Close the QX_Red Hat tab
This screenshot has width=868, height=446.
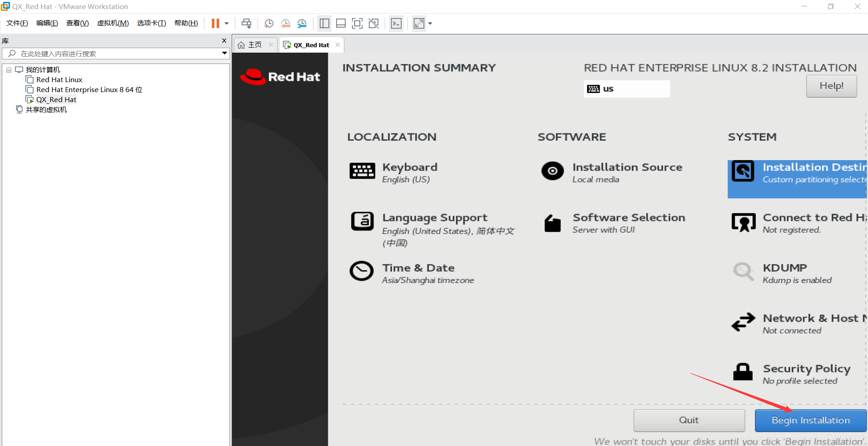pos(337,44)
